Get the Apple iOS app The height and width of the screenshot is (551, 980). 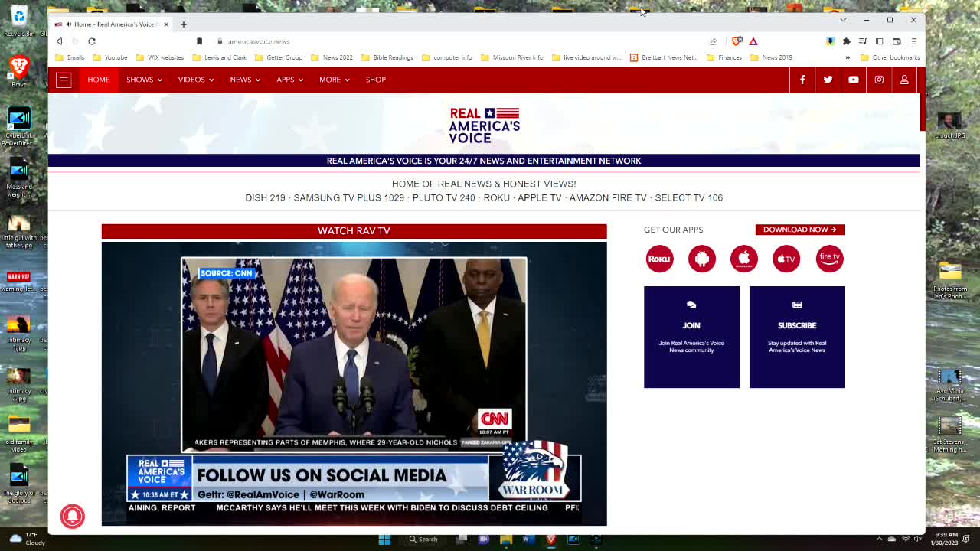(x=743, y=259)
